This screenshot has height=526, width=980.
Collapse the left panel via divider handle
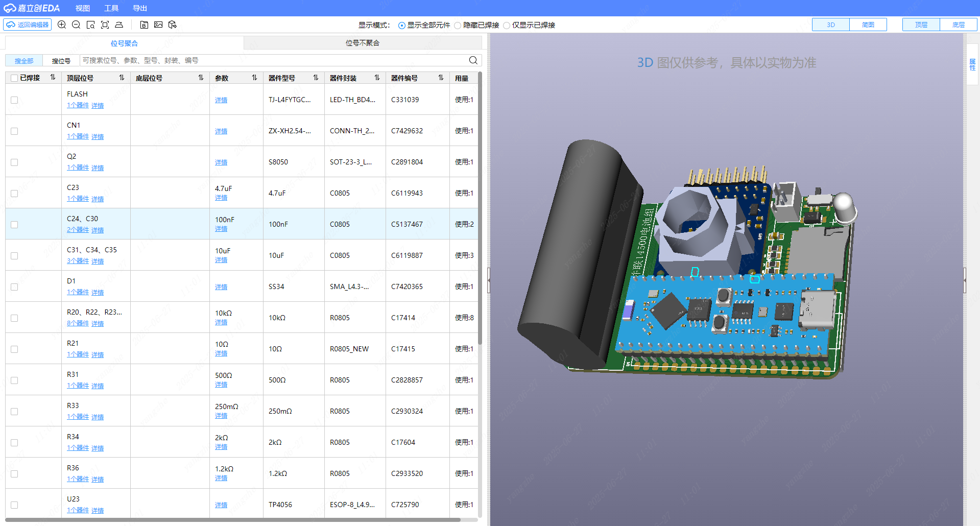point(489,280)
